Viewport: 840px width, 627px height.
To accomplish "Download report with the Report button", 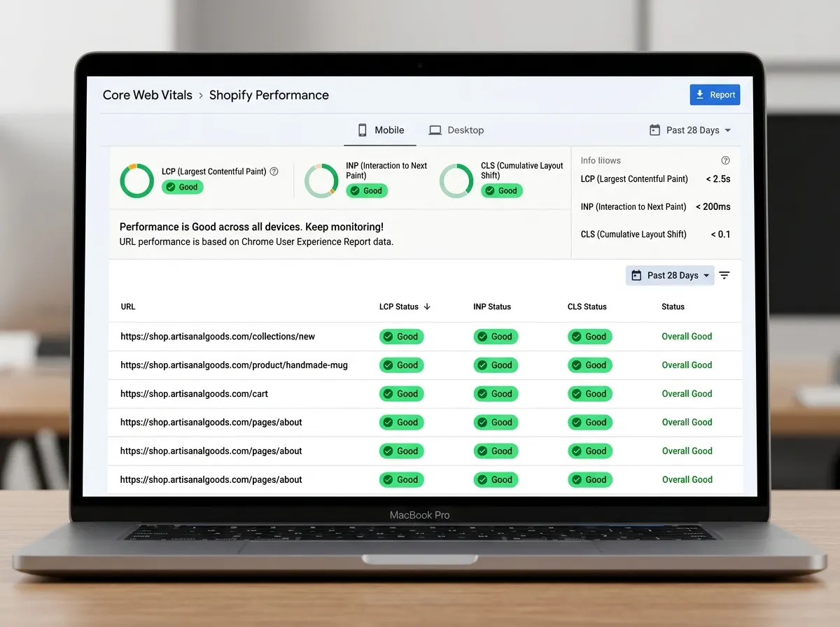I will point(715,94).
